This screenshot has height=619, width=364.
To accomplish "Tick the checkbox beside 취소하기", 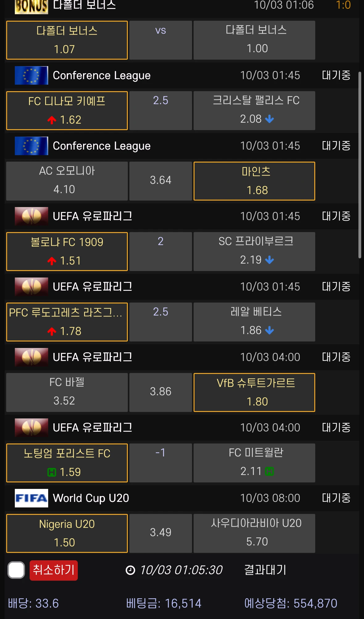I will point(16,570).
